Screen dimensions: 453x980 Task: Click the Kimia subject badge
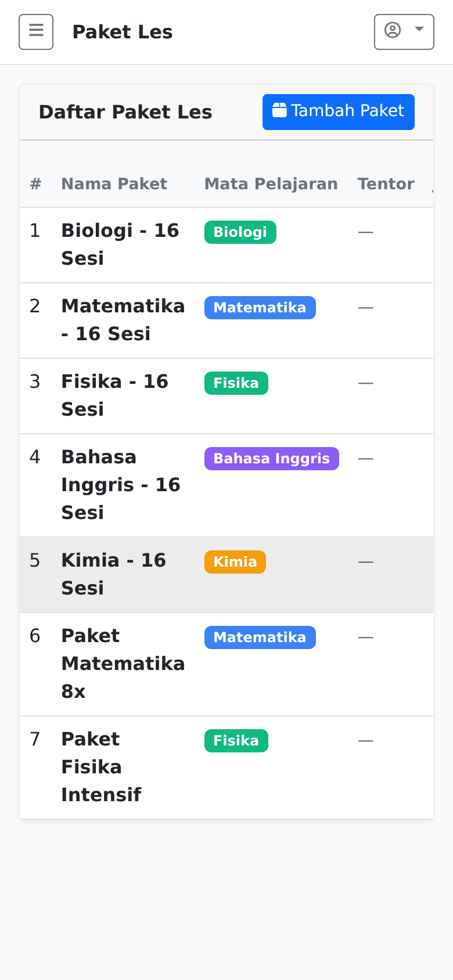click(x=235, y=561)
